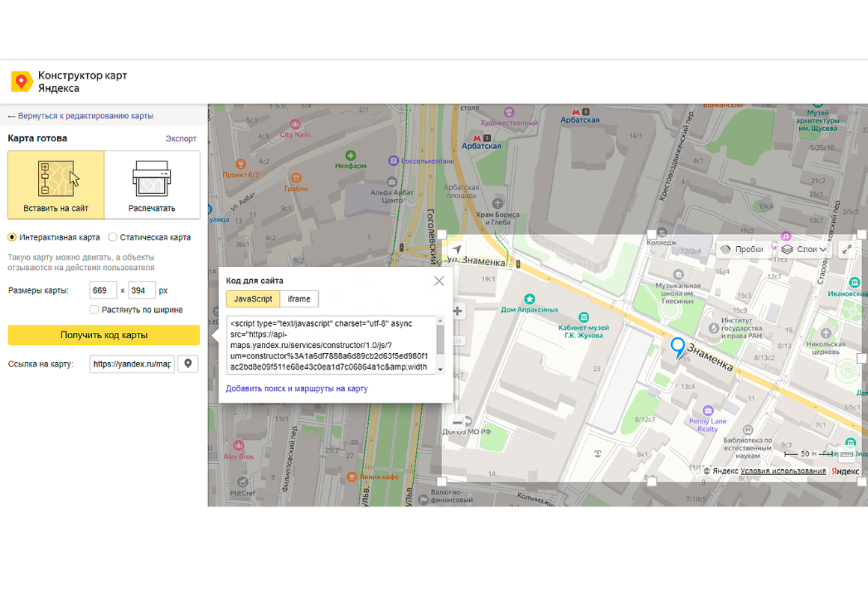The height and width of the screenshot is (600, 868).
Task: Click the Храм Бориса и Глеба church icon
Action: point(498,203)
